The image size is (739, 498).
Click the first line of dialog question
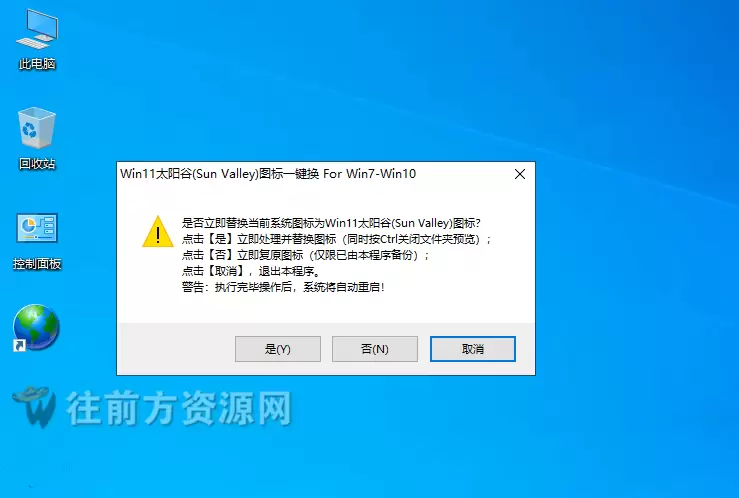click(331, 223)
